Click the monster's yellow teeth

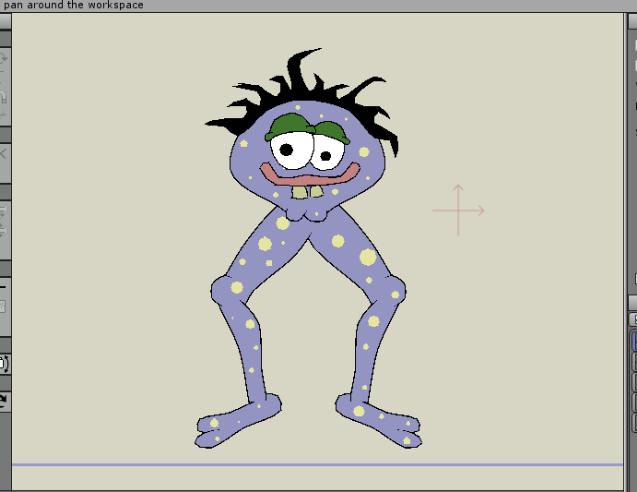[x=308, y=192]
